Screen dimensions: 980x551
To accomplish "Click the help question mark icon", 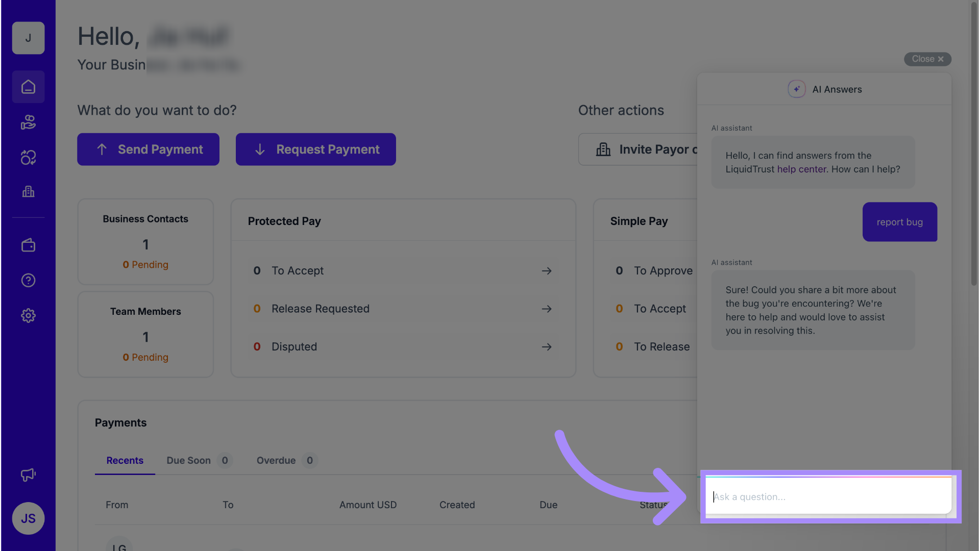I will click(28, 280).
